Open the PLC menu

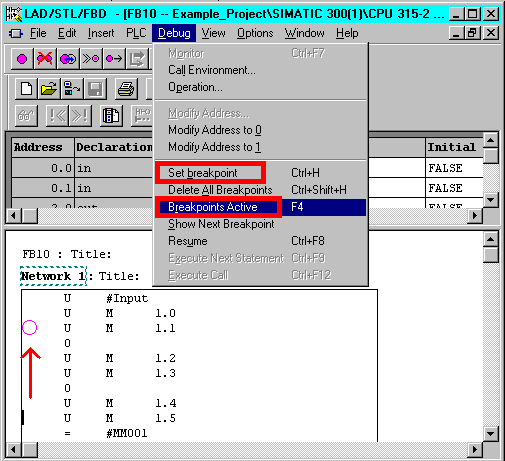coord(136,33)
